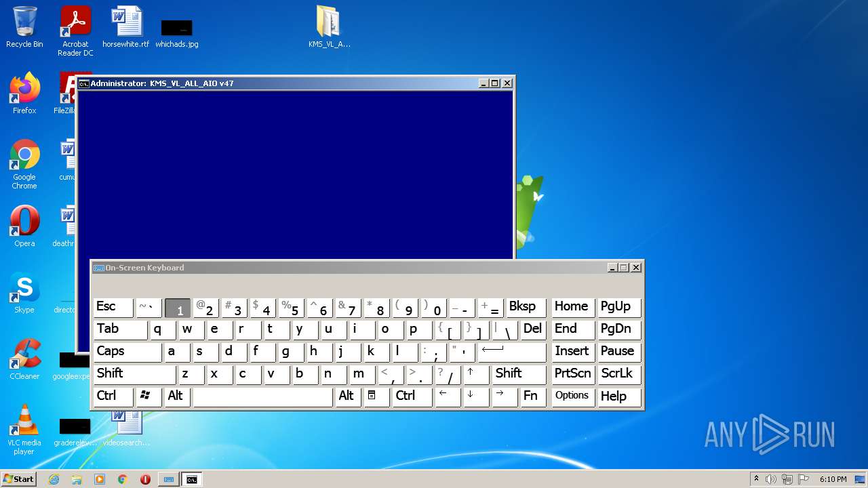Toggle right Ctrl key
Viewport: 868px width, 488px height.
(x=412, y=397)
